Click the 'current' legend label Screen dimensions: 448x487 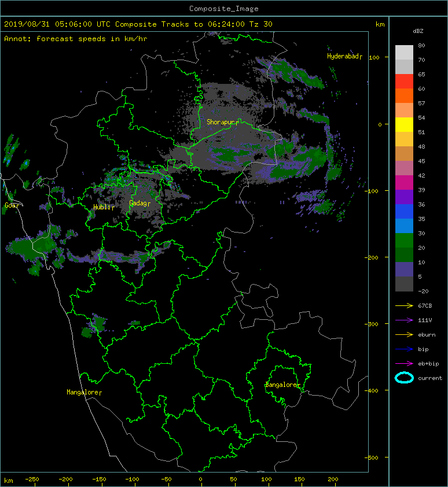coord(430,378)
